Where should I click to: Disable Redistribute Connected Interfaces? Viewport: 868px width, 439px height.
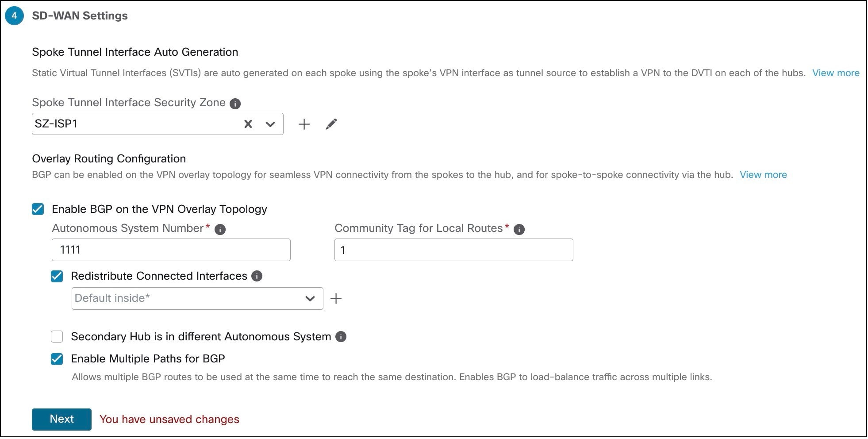tap(57, 276)
